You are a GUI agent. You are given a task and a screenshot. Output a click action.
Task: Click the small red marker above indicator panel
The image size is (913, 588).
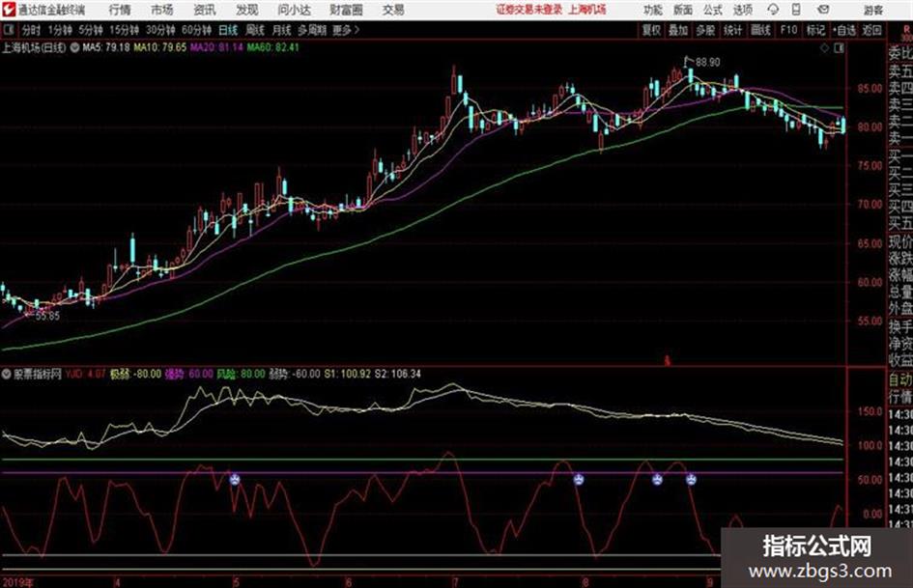[x=668, y=361]
